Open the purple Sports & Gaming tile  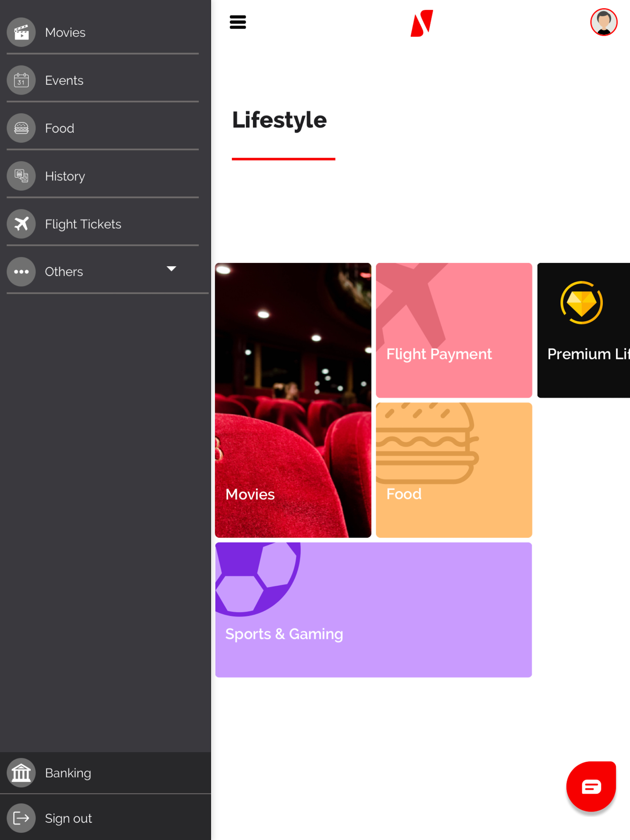373,609
